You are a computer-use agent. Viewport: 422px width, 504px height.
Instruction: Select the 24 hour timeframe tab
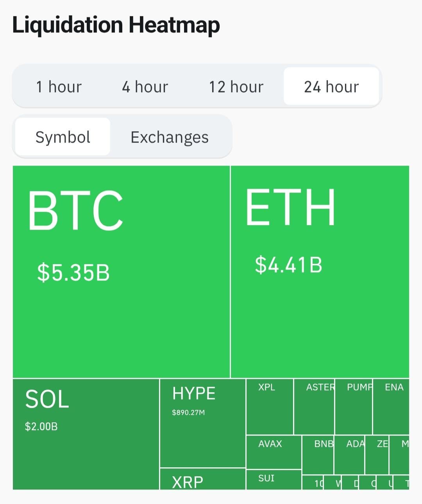331,86
